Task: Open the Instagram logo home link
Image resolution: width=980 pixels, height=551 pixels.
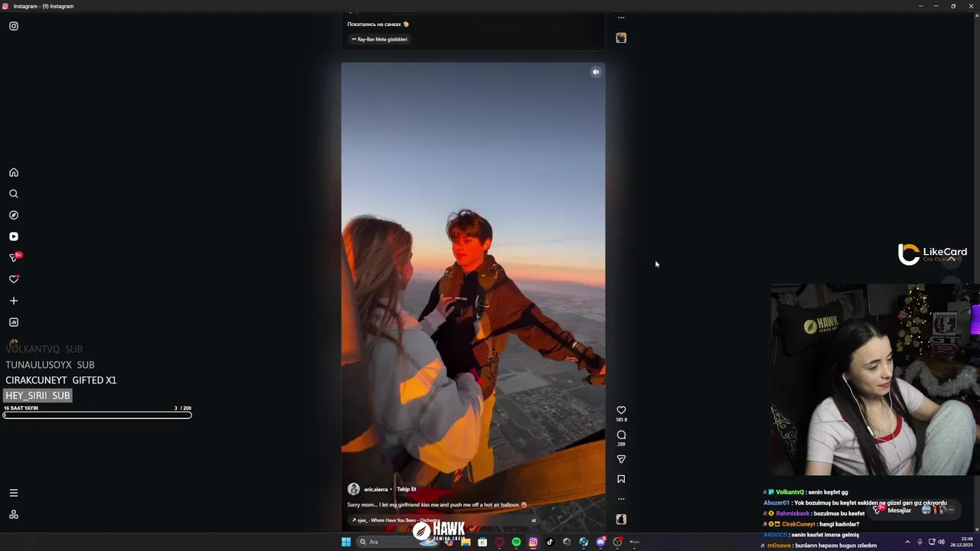Action: pyautogui.click(x=14, y=26)
